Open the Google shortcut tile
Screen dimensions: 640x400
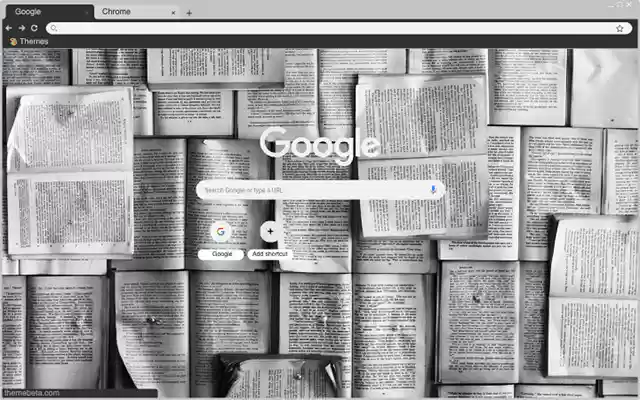221,231
